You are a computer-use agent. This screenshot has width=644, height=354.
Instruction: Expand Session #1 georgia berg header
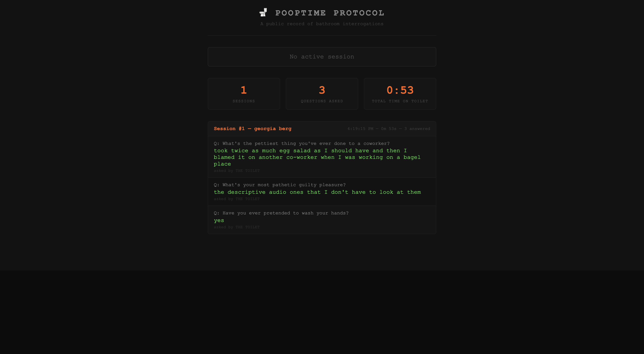point(252,129)
